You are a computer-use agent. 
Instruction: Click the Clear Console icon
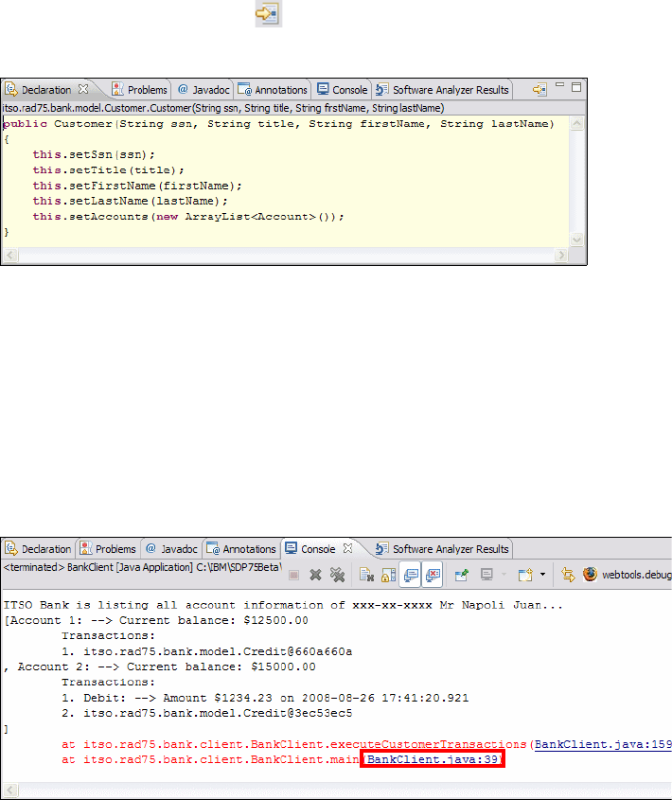(366, 575)
